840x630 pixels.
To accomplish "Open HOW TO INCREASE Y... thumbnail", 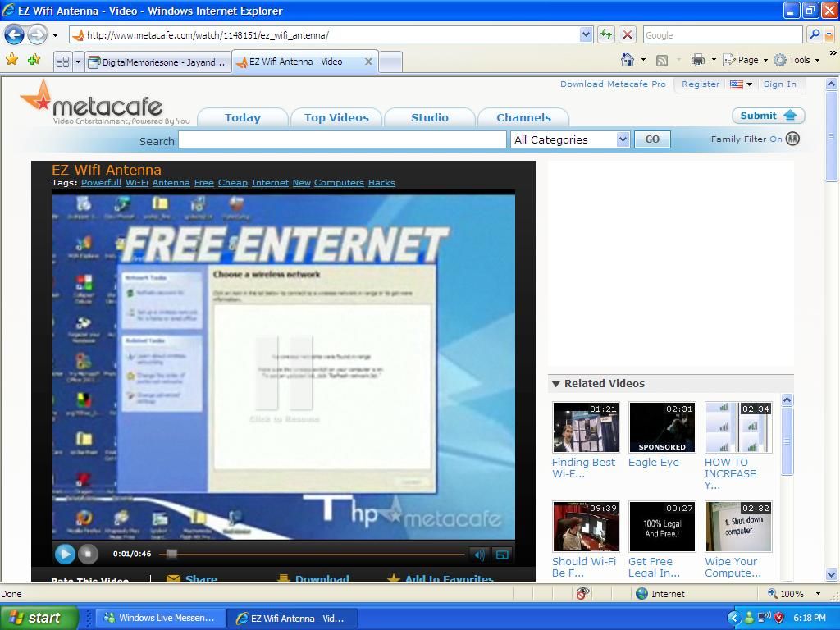I will 738,427.
